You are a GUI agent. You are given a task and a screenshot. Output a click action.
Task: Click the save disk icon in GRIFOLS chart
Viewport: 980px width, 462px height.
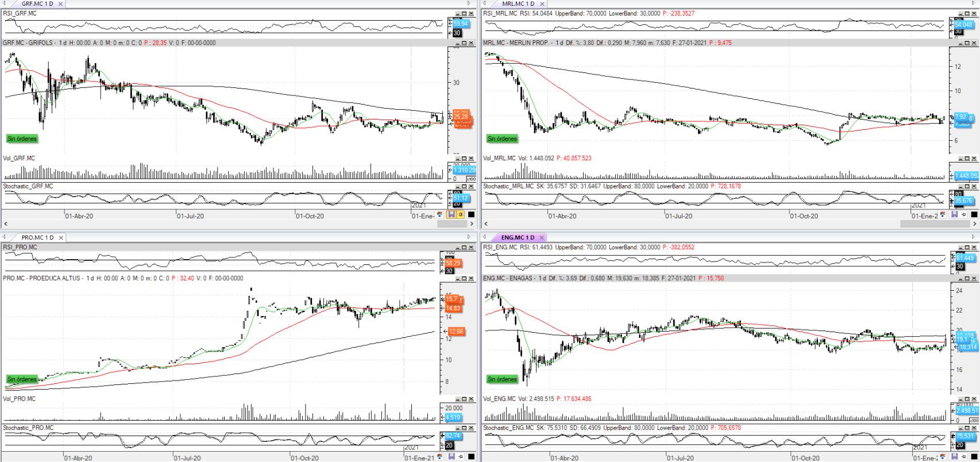coord(451,214)
